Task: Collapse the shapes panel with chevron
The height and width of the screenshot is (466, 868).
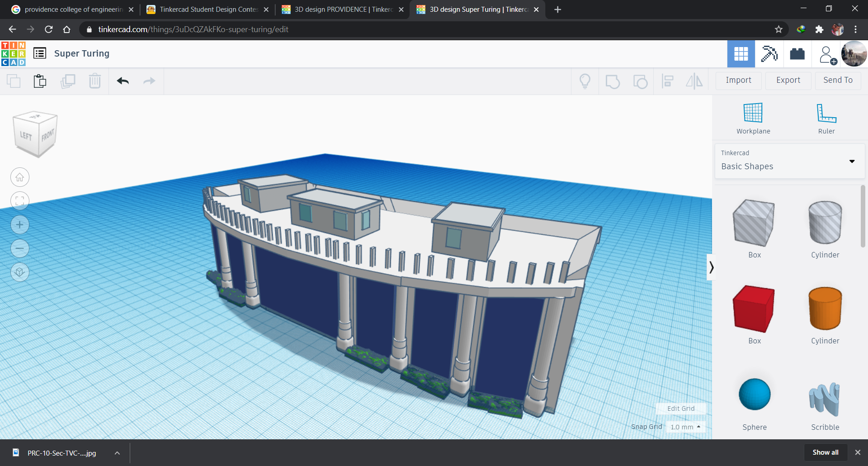Action: click(x=711, y=267)
